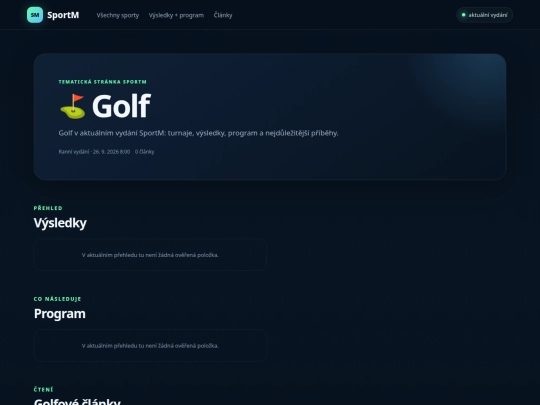The width and height of the screenshot is (540, 405).
Task: Click the CO NÁSLEDUJE label
Action: pyautogui.click(x=58, y=299)
